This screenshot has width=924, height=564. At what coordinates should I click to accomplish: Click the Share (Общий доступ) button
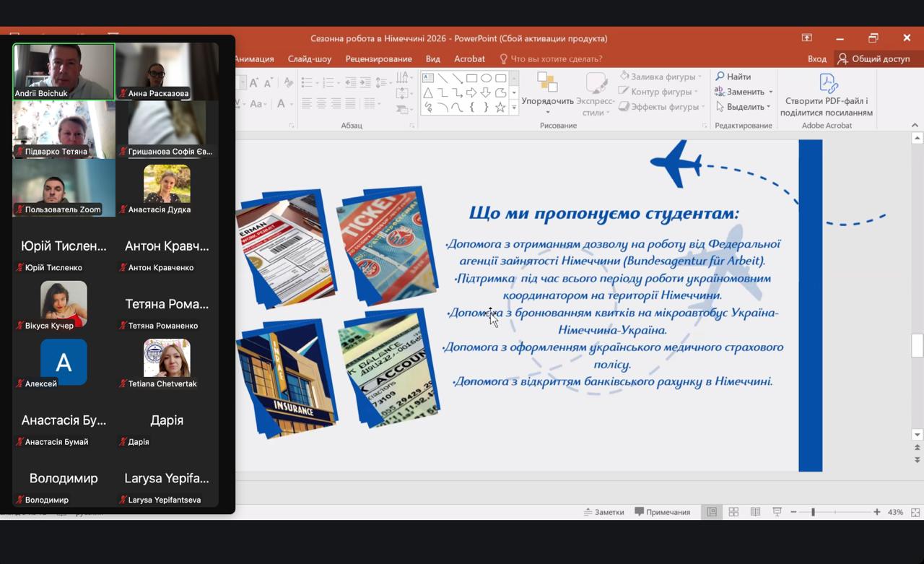(873, 58)
